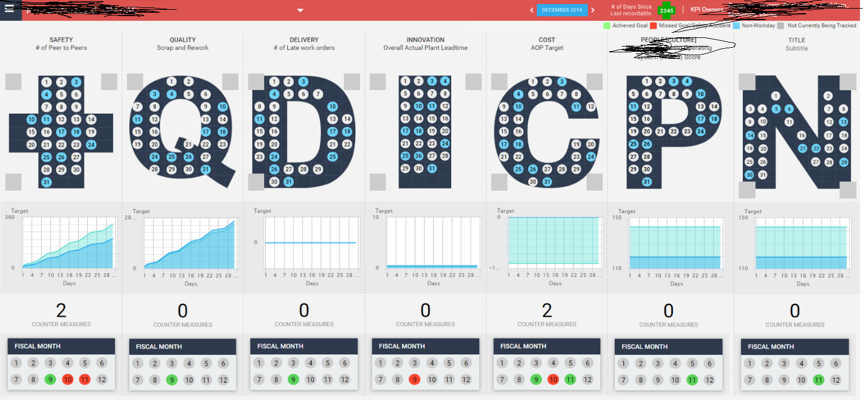This screenshot has width=868, height=400.
Task: Click day 1 in Cost C calendar
Action: 533,82
